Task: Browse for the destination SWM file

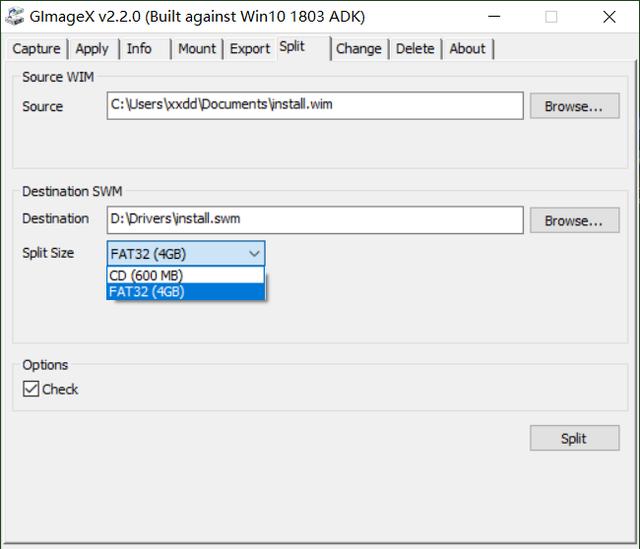Action: tap(575, 220)
